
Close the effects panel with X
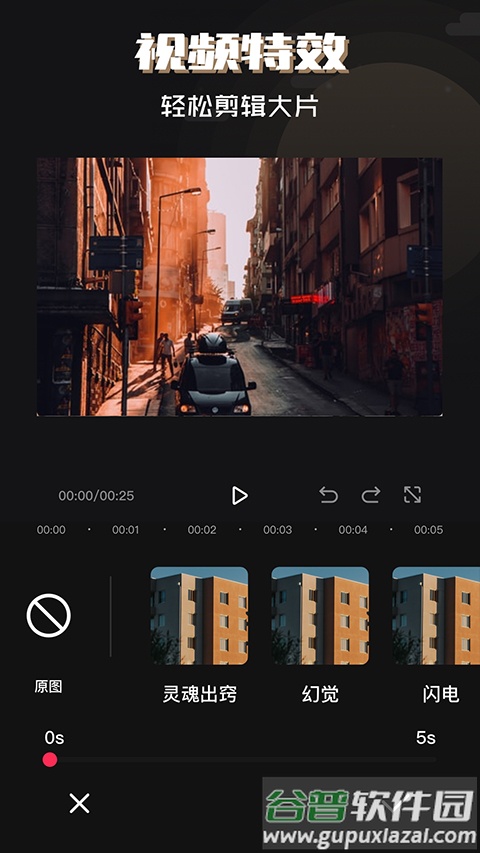click(x=79, y=803)
